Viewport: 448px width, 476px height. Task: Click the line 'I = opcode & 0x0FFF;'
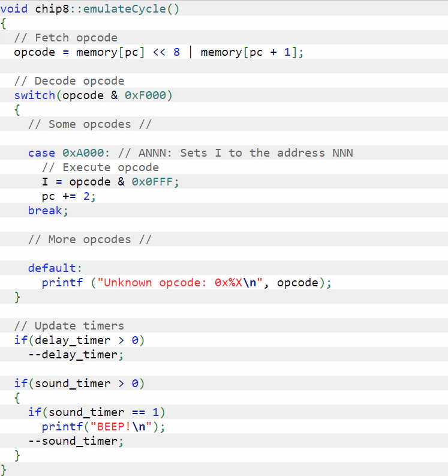(111, 182)
